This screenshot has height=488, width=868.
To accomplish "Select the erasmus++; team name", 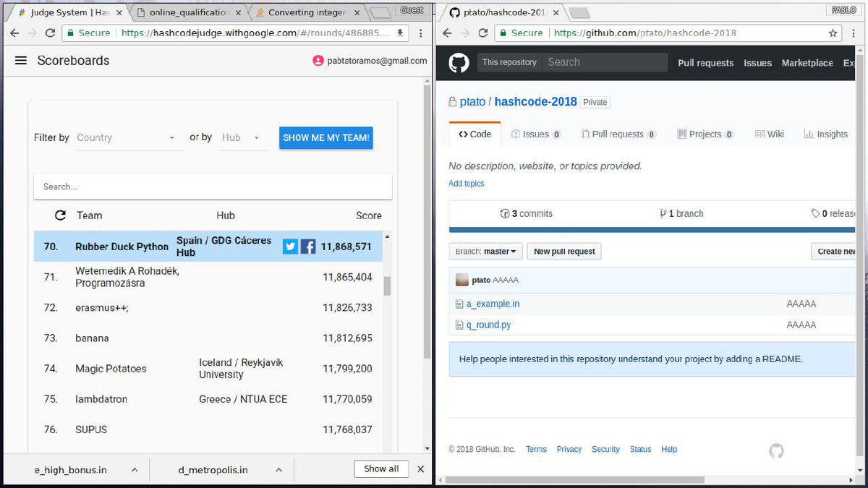I will point(102,308).
